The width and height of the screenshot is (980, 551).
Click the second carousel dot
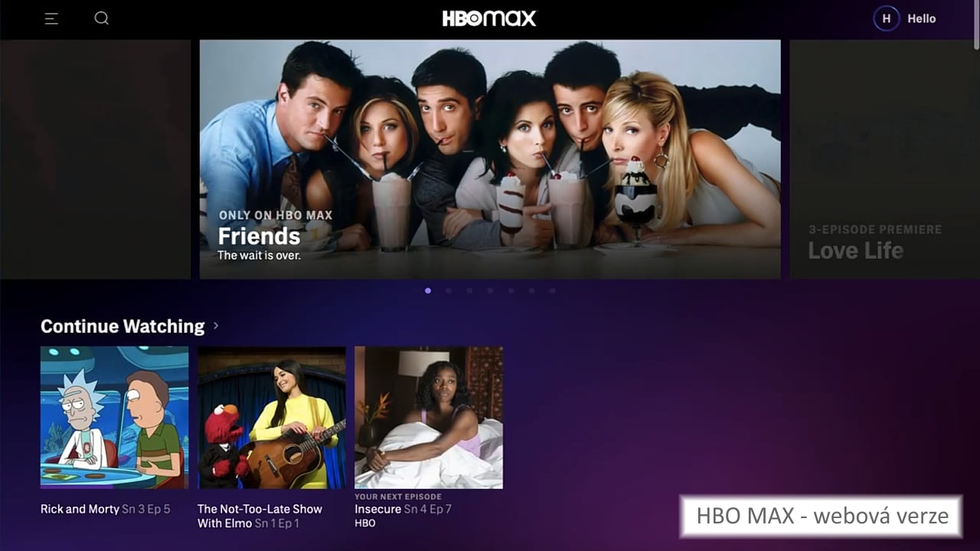coord(449,291)
